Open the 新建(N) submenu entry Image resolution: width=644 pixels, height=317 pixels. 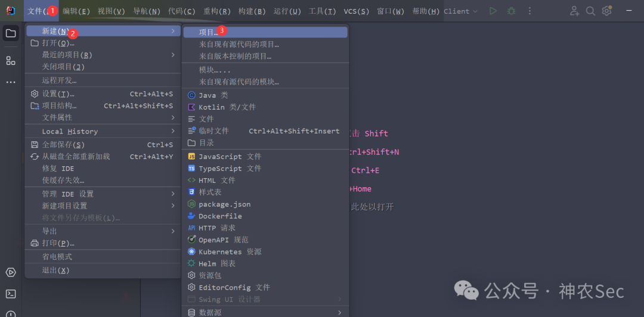tap(103, 31)
